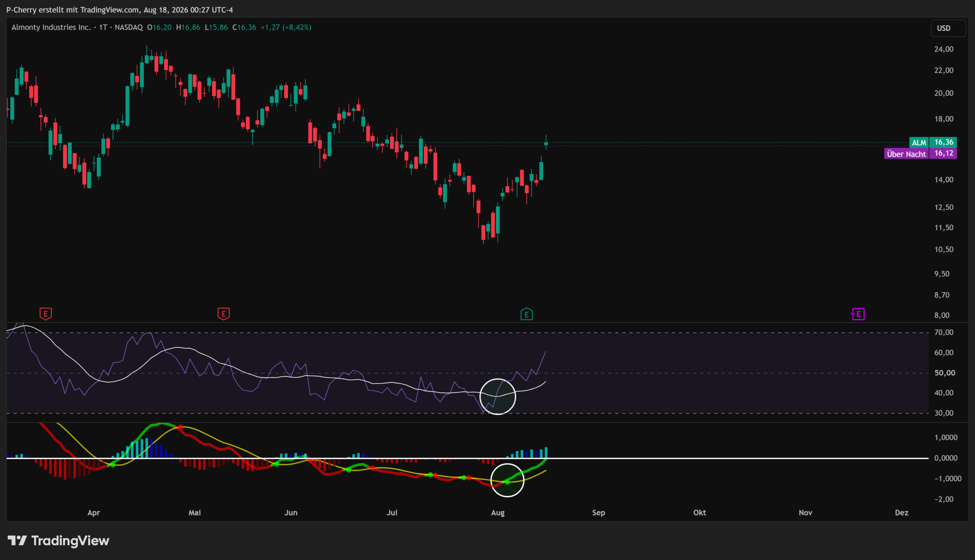Screen dimensions: 975x560
Task: Click the circled RSI crossover highlight
Action: 498,396
